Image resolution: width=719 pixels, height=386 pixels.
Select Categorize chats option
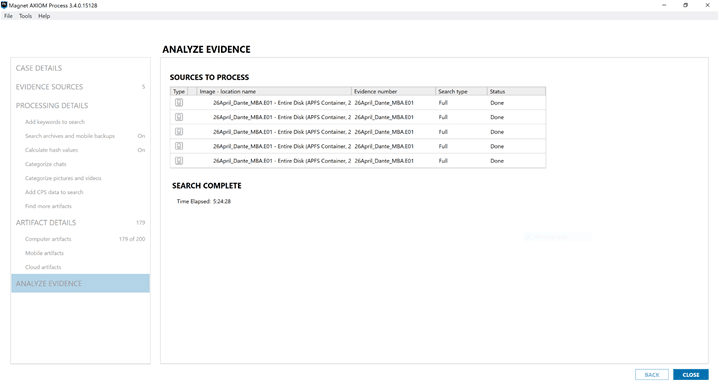tap(45, 164)
